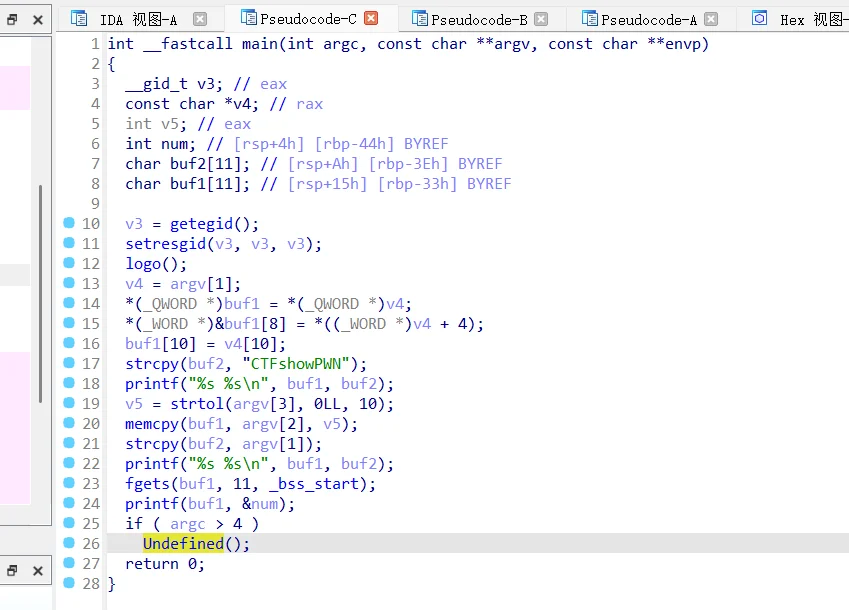Float the top-left docked panel
Screen dimensions: 849x610
[12, 19]
